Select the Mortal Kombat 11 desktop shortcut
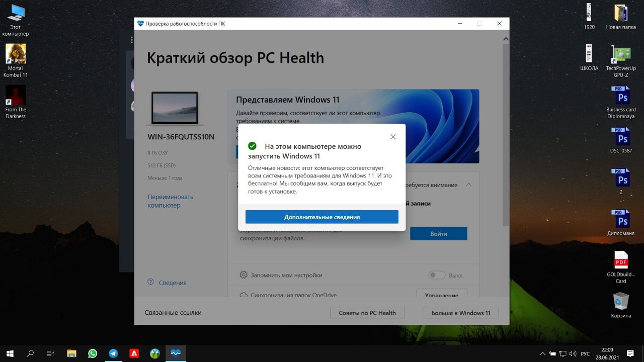Screen dimensions: 644x362 (x=16, y=61)
